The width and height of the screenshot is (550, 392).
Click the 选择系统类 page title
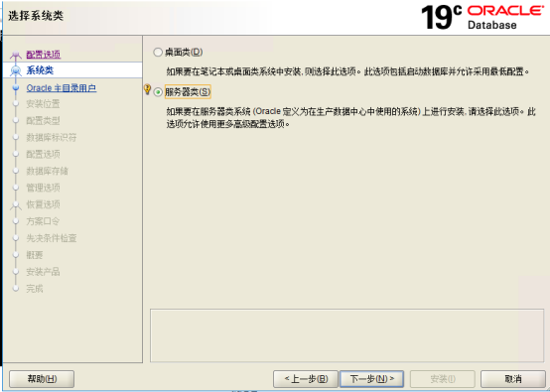[x=36, y=16]
